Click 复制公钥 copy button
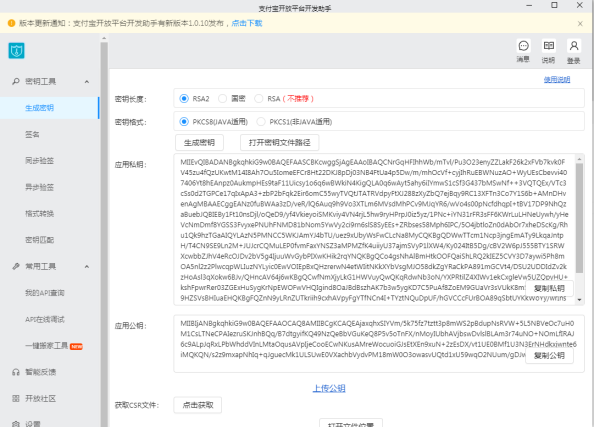This screenshot has height=427, width=595. [x=549, y=356]
